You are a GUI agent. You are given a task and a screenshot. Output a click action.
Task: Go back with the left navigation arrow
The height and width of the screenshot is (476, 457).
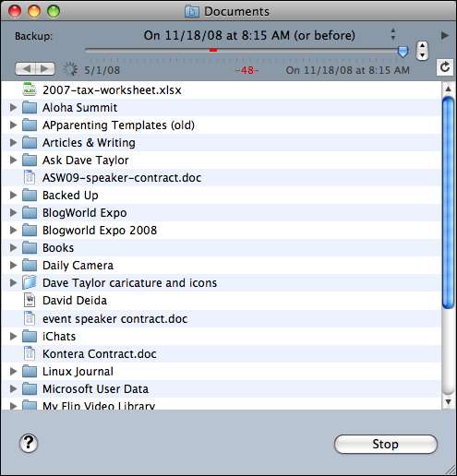(x=26, y=69)
